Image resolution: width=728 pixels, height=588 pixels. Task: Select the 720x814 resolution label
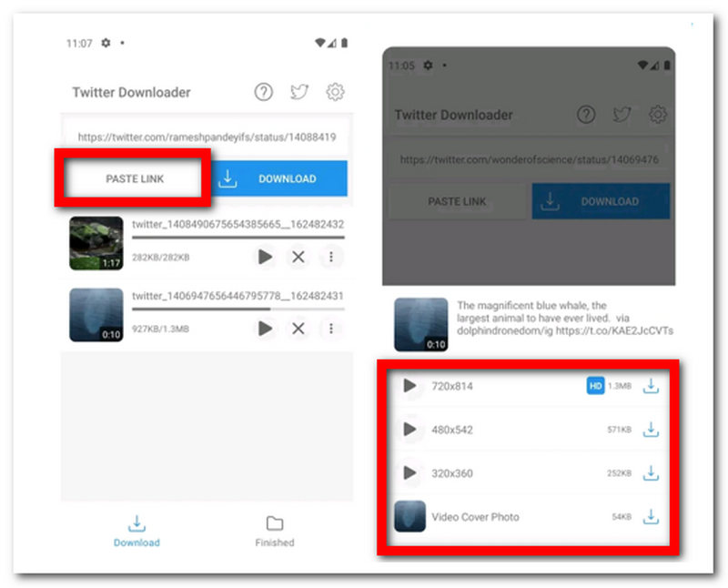452,386
